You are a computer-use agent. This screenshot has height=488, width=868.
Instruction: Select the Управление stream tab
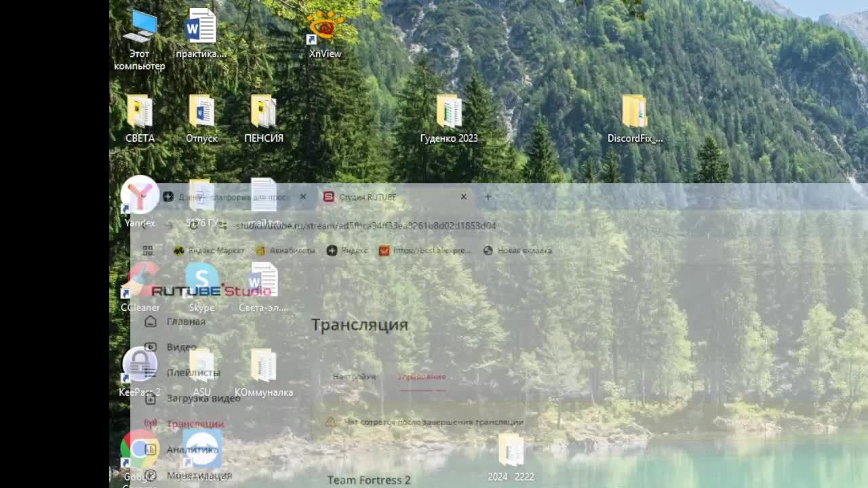pyautogui.click(x=422, y=377)
